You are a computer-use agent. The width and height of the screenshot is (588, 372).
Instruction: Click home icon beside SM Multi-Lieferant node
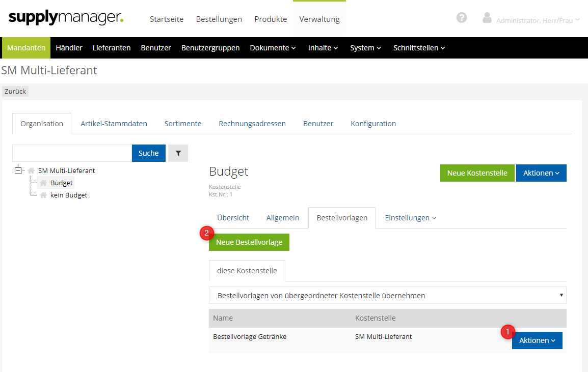pyautogui.click(x=32, y=171)
